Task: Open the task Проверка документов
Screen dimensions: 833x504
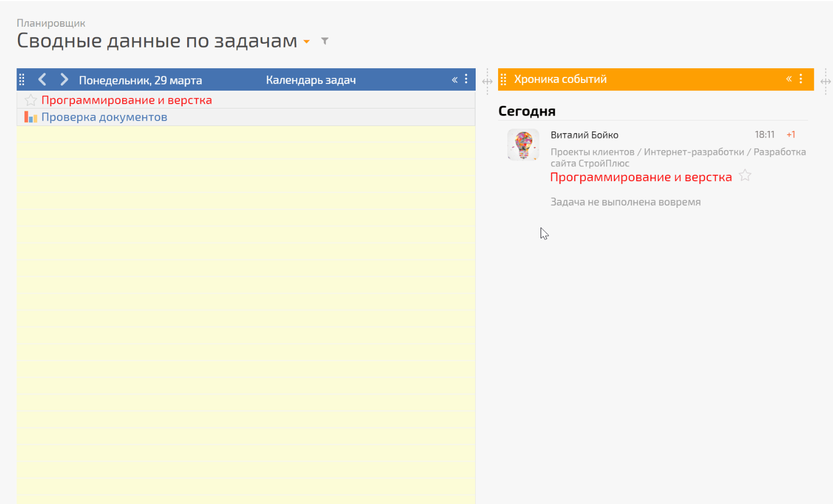Action: pos(104,117)
